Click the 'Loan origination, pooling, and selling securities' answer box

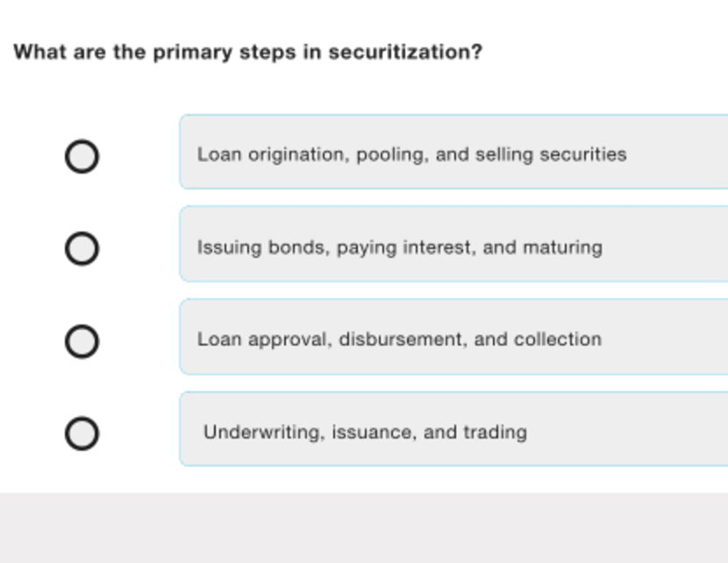point(453,152)
